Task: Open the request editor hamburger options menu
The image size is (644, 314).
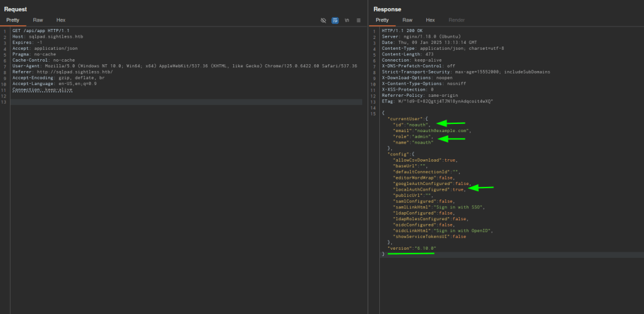Action: [x=358, y=20]
